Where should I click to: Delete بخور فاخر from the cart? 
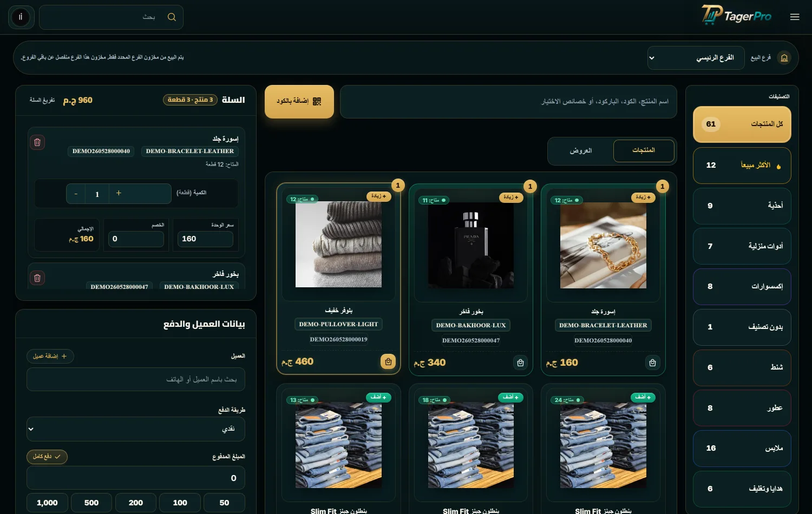tap(37, 278)
